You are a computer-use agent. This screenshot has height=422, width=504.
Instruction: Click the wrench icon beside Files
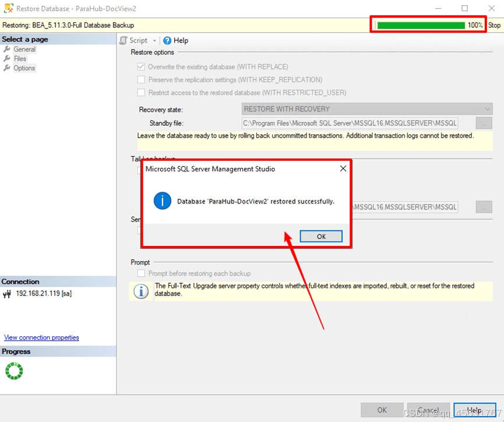coord(7,58)
